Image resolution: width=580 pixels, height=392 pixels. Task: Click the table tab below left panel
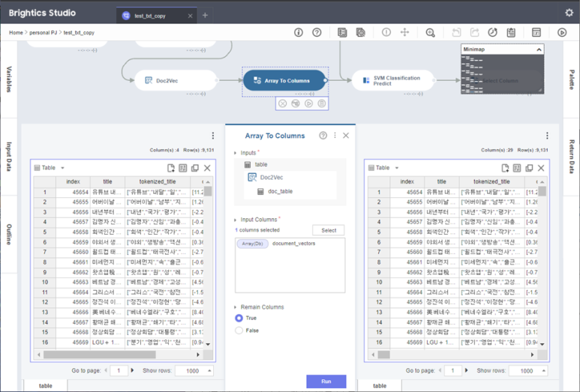tap(46, 385)
